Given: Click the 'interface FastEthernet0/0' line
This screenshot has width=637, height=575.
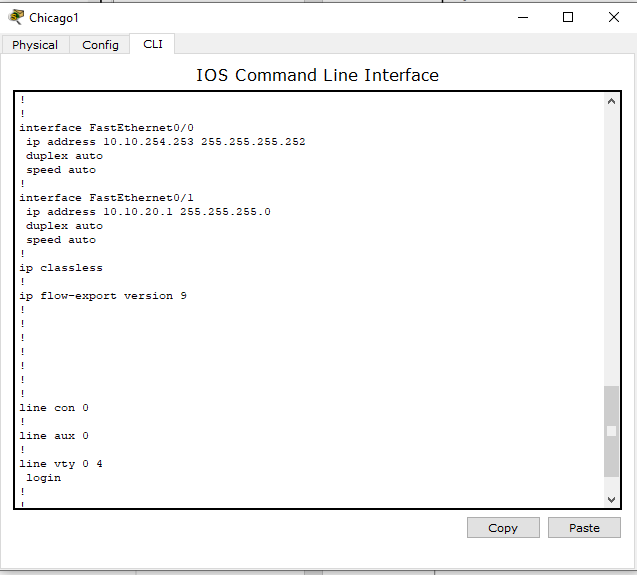Looking at the screenshot, I should tap(92, 128).
